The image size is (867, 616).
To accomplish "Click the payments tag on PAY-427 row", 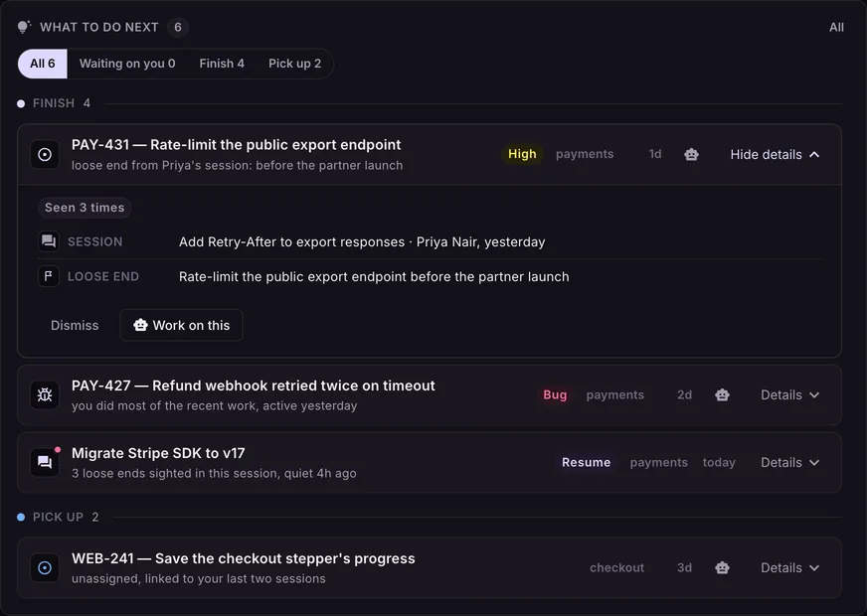I will click(x=614, y=395).
